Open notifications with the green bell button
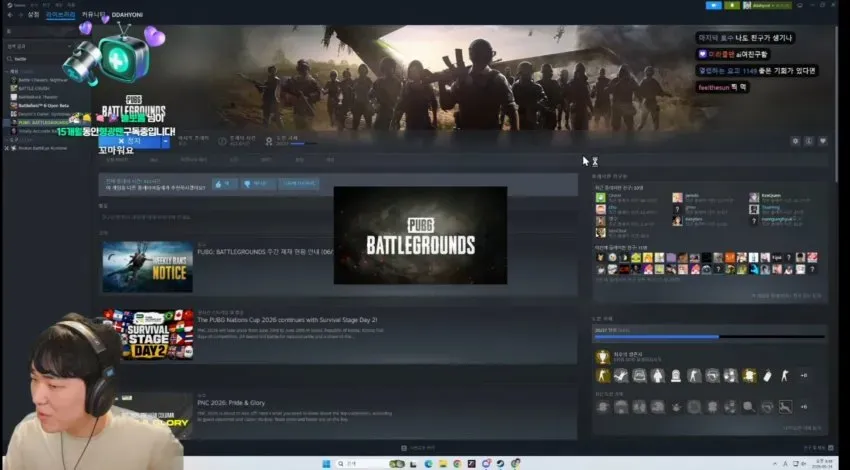This screenshot has height=470, width=850. coord(732,5)
